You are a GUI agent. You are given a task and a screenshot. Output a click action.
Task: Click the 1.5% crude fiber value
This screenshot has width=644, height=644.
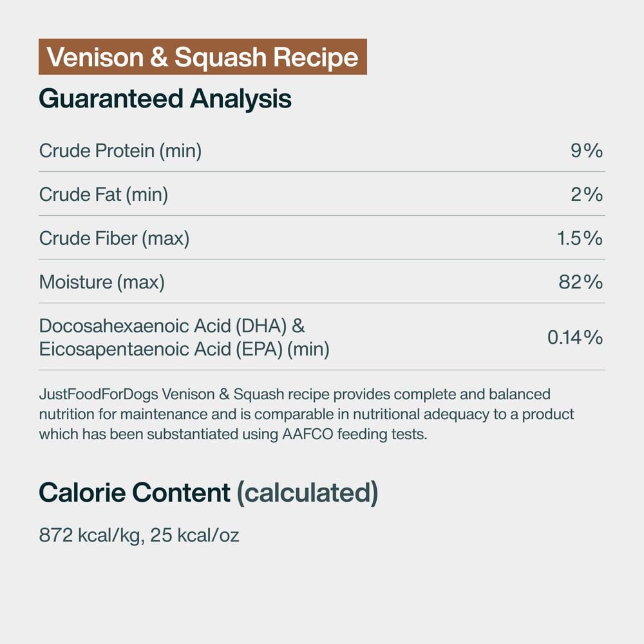tap(580, 238)
